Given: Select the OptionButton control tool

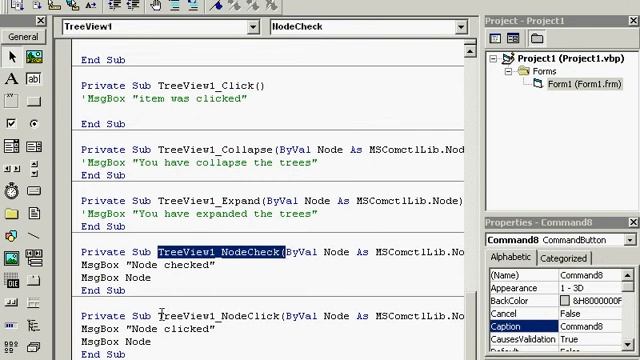Looking at the screenshot, I should pyautogui.click(x=33, y=123).
